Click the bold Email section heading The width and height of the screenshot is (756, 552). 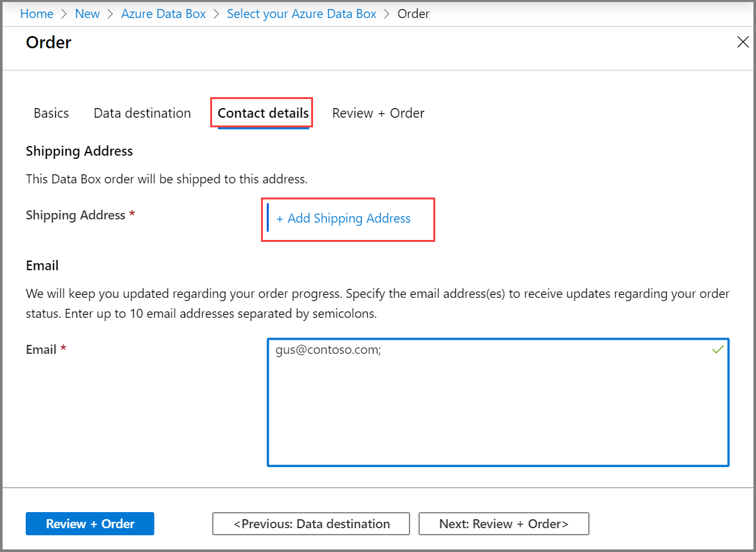[42, 266]
